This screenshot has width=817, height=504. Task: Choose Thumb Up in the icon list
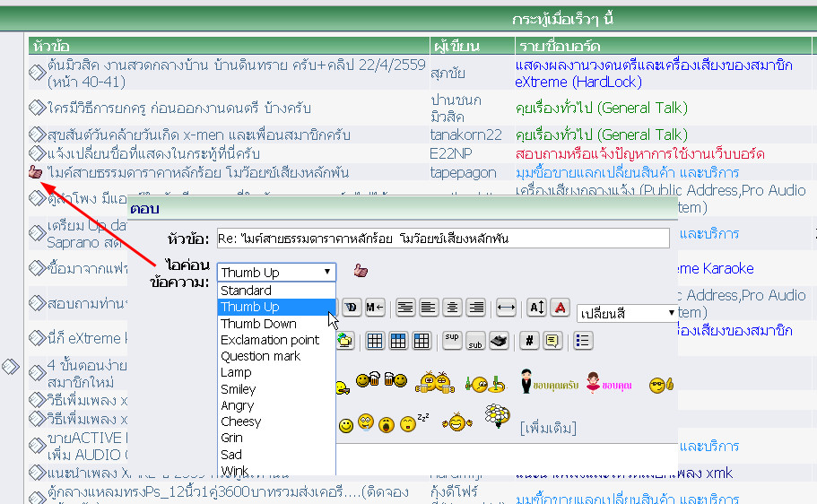click(276, 307)
